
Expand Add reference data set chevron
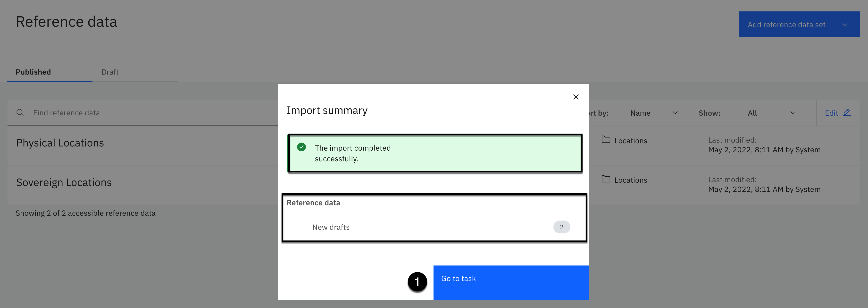tap(845, 25)
